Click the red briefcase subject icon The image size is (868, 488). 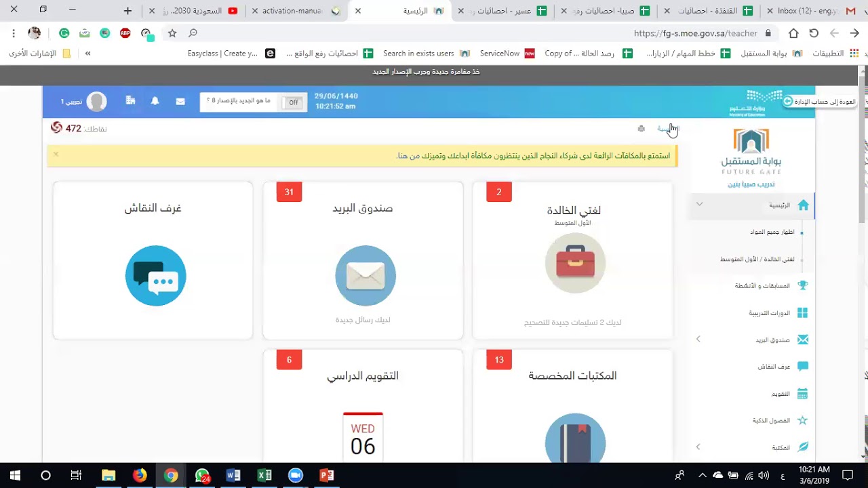[575, 263]
